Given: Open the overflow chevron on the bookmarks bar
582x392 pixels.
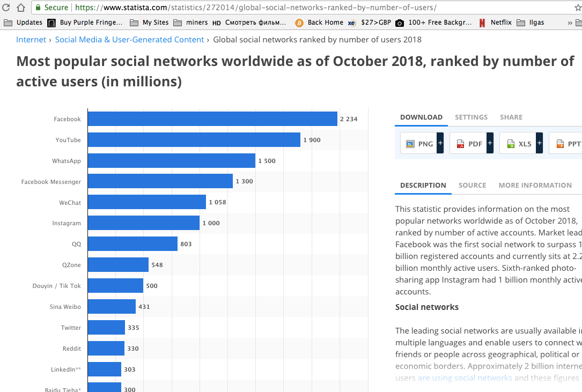Looking at the screenshot, I should (570, 23).
